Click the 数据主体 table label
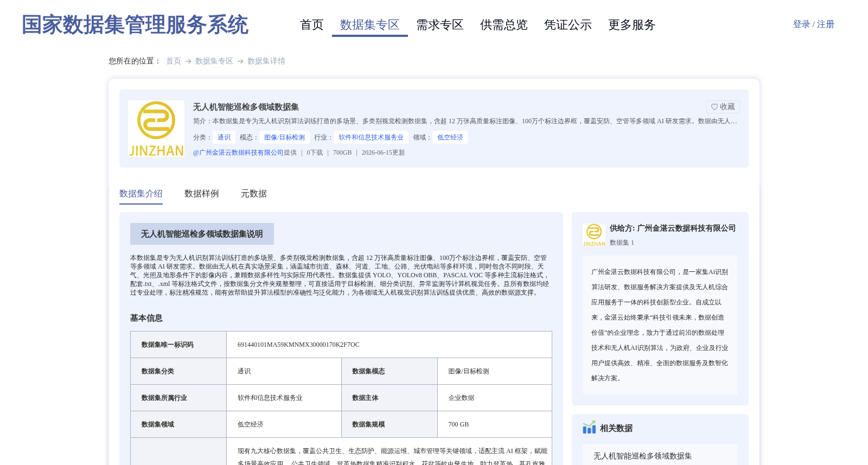This screenshot has height=465, width=868. (366, 398)
